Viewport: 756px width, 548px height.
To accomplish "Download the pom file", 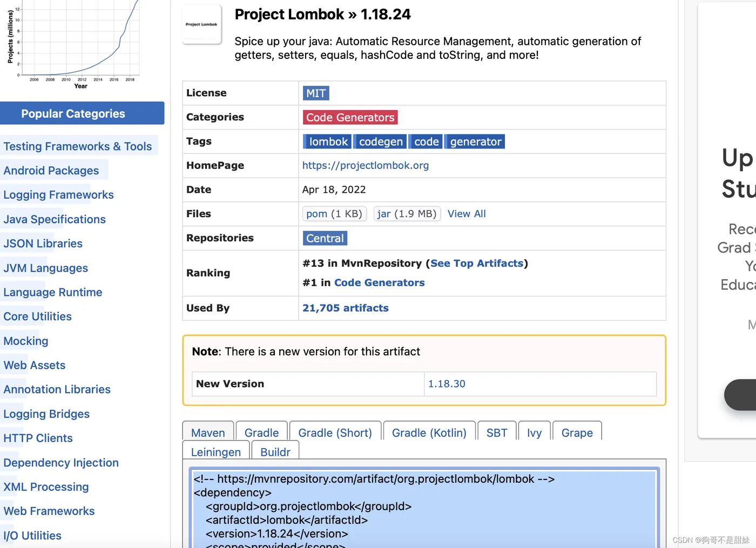I will [x=334, y=214].
